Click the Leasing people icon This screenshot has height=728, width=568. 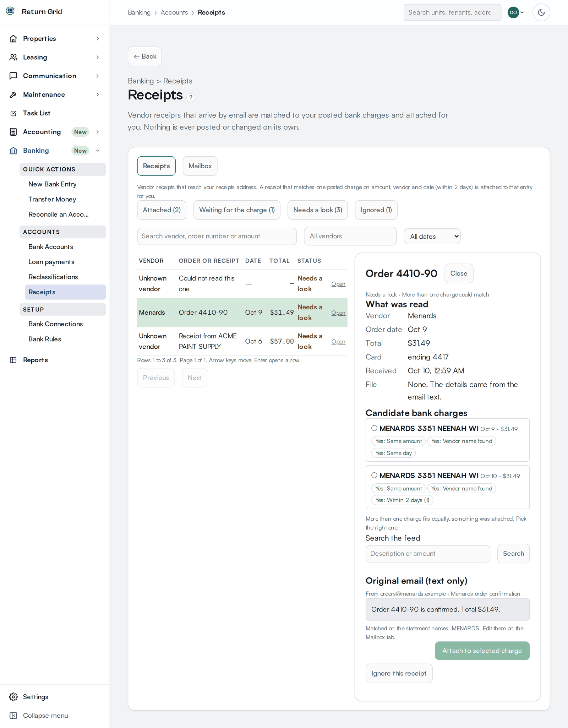tap(13, 57)
